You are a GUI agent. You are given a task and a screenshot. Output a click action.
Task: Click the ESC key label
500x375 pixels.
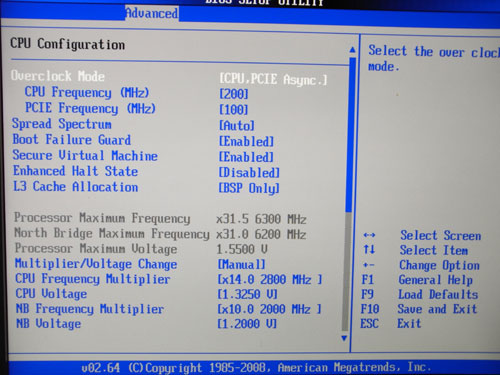coord(369,323)
